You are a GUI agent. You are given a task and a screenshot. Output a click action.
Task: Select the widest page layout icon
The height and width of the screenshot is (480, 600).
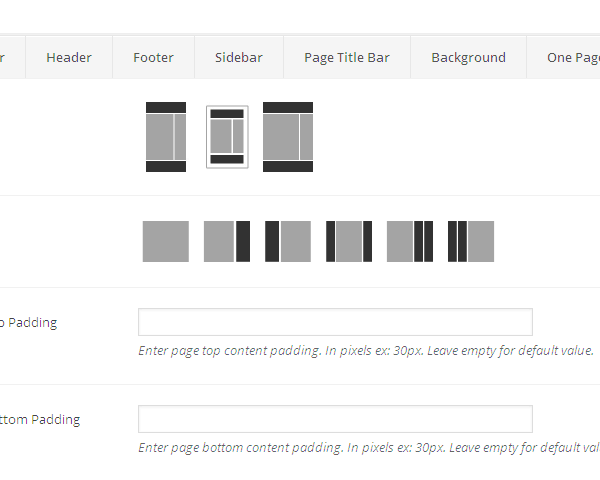[288, 137]
